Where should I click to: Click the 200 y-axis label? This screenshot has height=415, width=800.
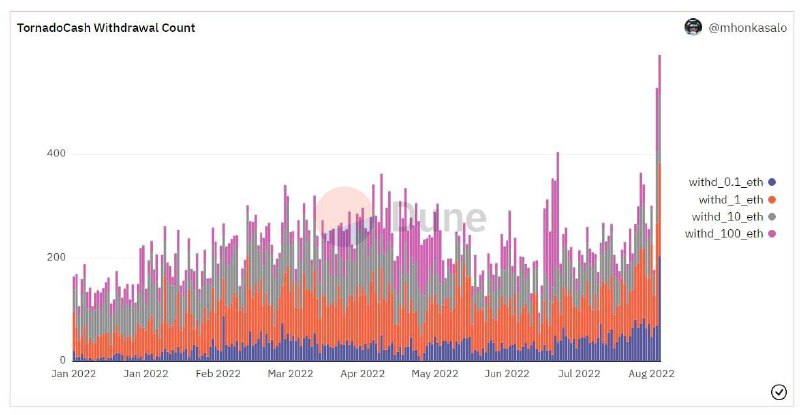pyautogui.click(x=56, y=257)
